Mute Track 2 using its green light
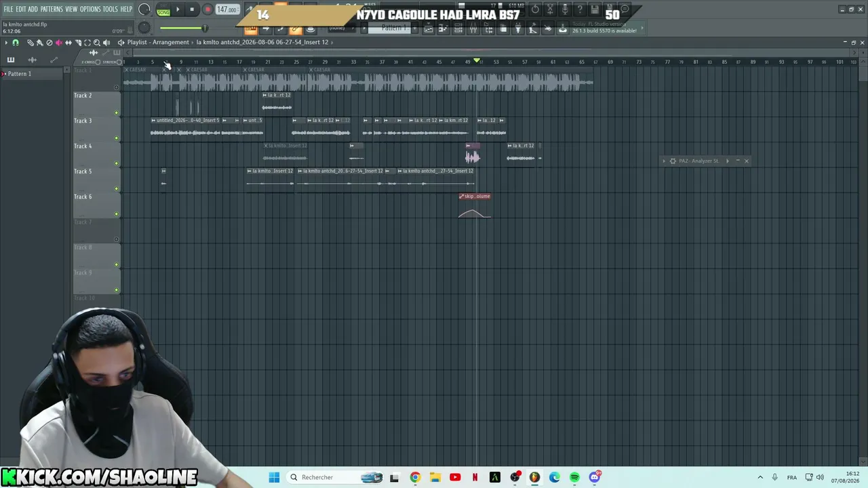Screen dimensions: 868x488 coord(117,113)
